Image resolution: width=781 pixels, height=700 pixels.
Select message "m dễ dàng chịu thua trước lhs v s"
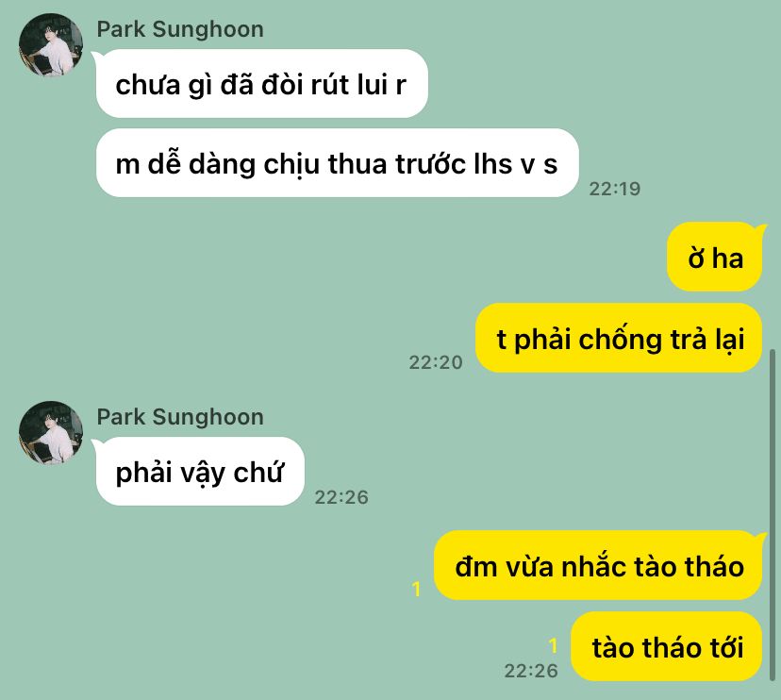(337, 163)
